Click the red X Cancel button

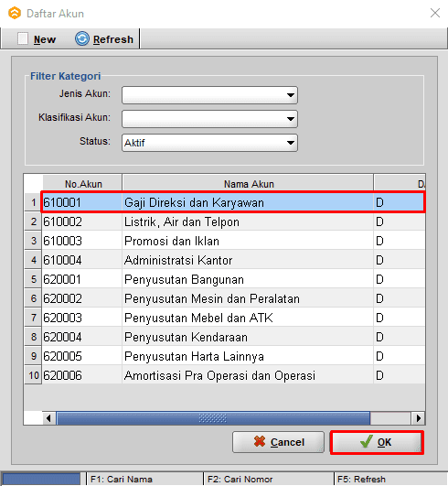[278, 442]
